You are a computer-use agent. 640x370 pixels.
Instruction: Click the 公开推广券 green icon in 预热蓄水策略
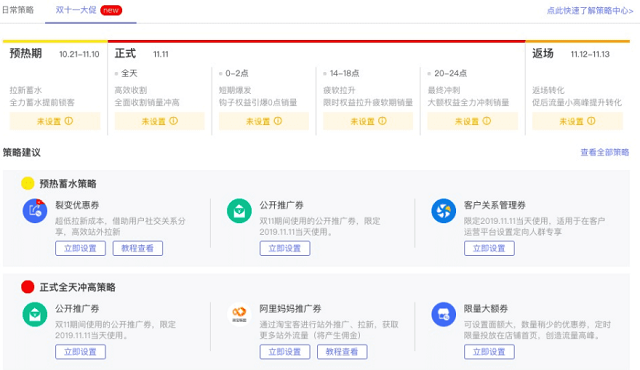tap(239, 210)
